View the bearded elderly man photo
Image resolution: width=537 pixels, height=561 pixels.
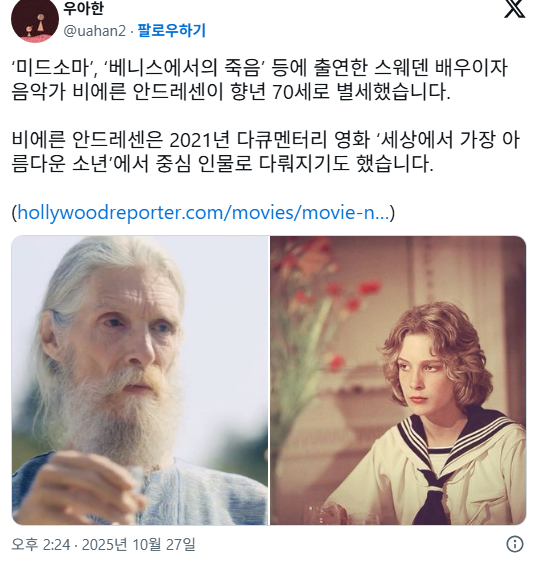pyautogui.click(x=140, y=380)
